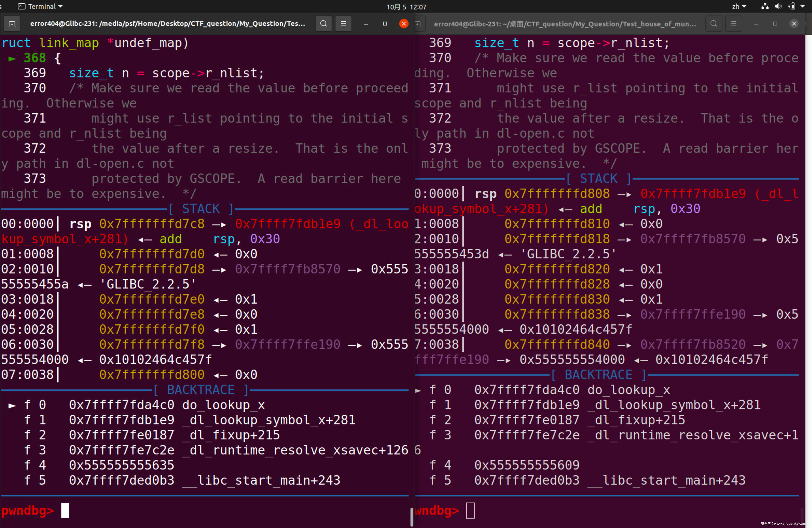The image size is (812, 528).
Task: Click the network status icon
Action: [765, 6]
